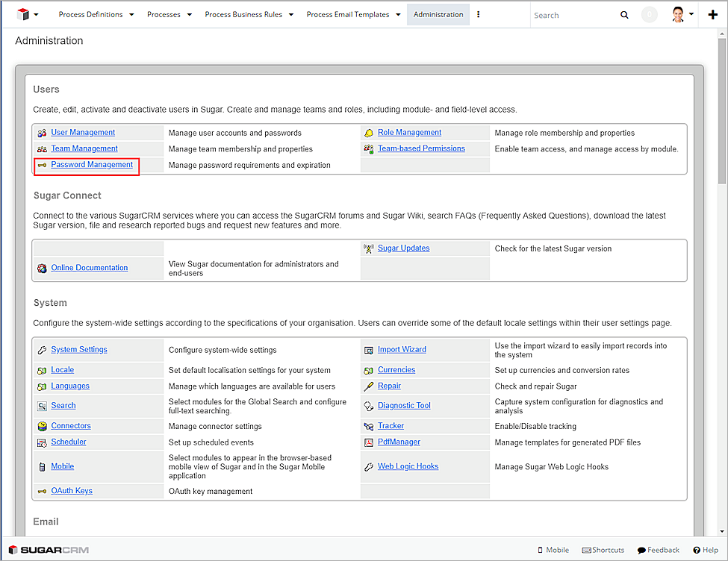728x561 pixels.
Task: Click the Shortcuts keyboard icon in footer
Action: pos(585,550)
